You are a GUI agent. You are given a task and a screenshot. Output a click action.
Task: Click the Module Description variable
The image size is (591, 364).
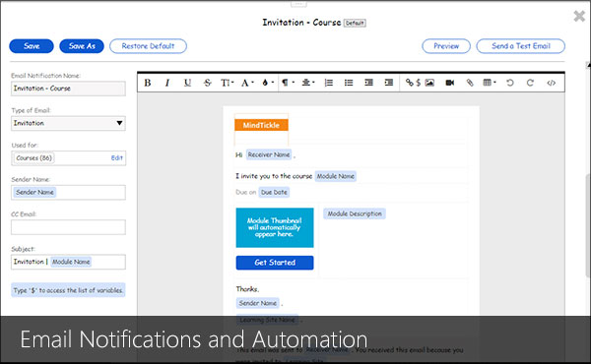355,213
